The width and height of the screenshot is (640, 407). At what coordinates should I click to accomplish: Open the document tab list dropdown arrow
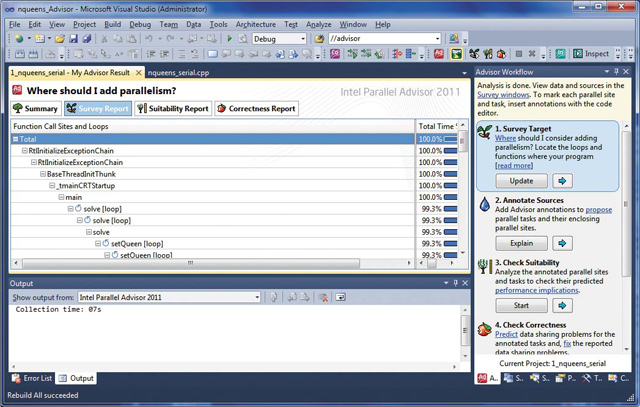[464, 73]
